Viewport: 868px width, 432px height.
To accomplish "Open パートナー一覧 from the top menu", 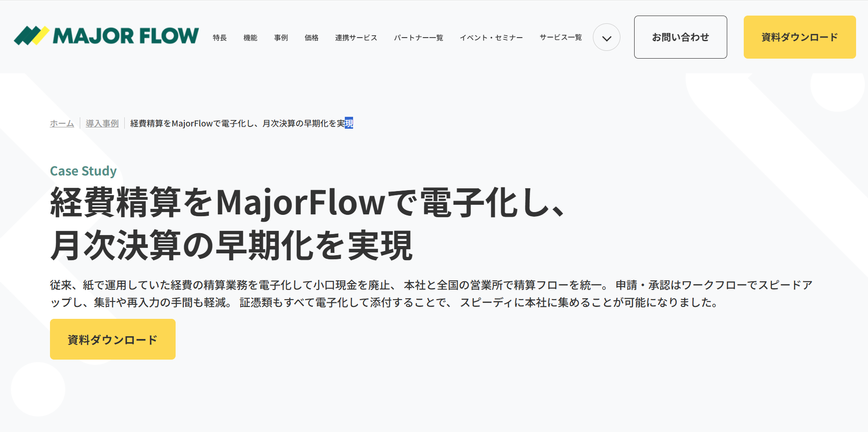I will pos(418,38).
